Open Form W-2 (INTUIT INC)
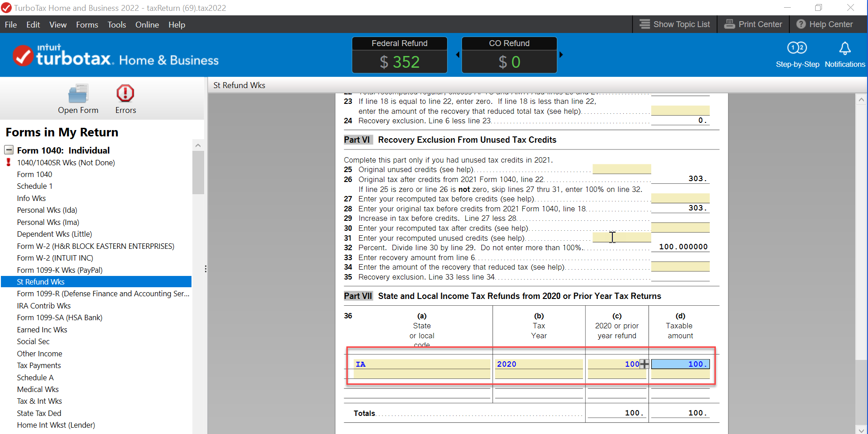The height and width of the screenshot is (434, 868). 55,258
